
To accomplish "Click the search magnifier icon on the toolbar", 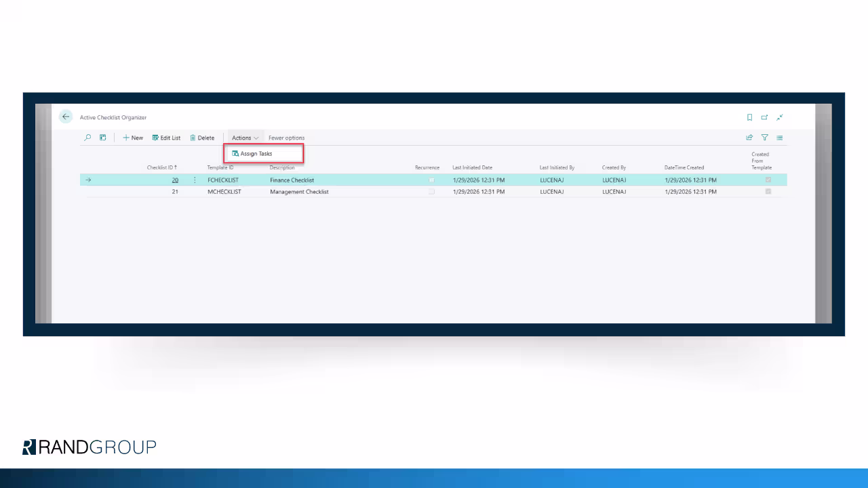I will 87,138.
